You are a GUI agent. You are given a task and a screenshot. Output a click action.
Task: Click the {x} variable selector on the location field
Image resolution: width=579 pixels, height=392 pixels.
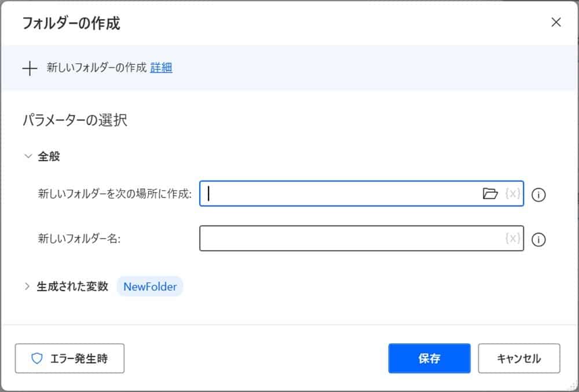512,195
